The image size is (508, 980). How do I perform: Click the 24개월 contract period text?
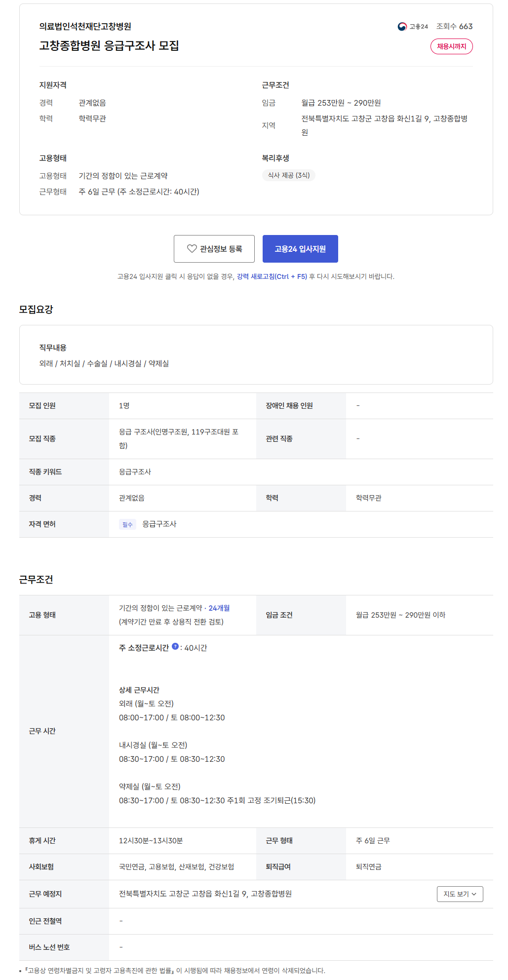click(219, 608)
